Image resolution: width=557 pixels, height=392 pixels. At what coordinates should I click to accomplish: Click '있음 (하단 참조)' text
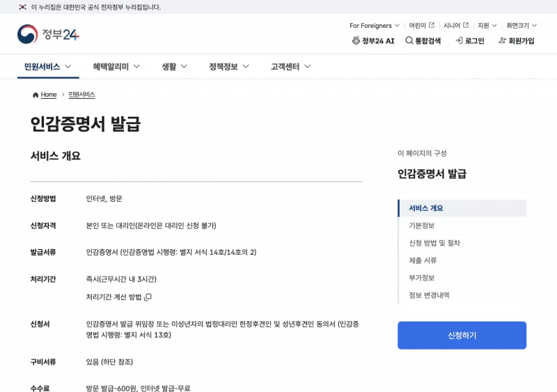pos(109,362)
